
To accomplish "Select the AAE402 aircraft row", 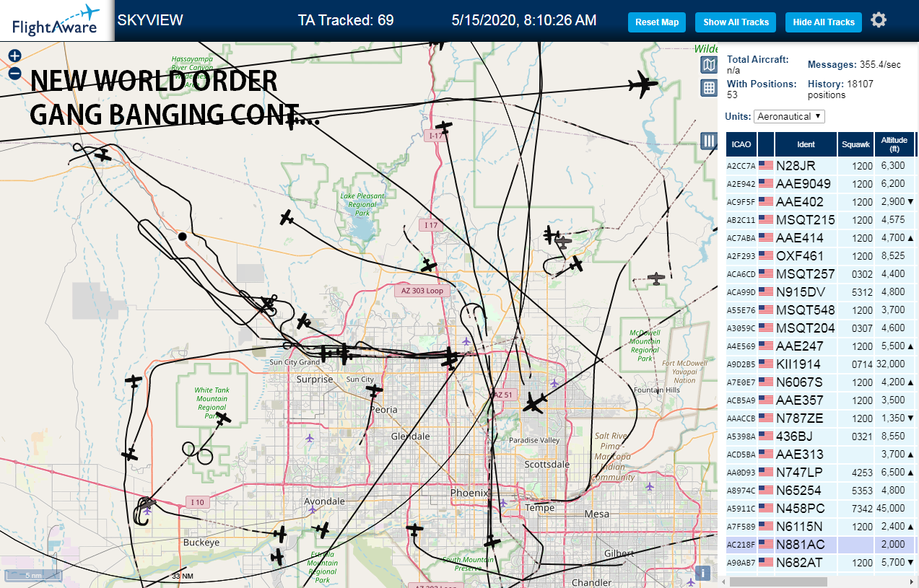I will [821, 201].
